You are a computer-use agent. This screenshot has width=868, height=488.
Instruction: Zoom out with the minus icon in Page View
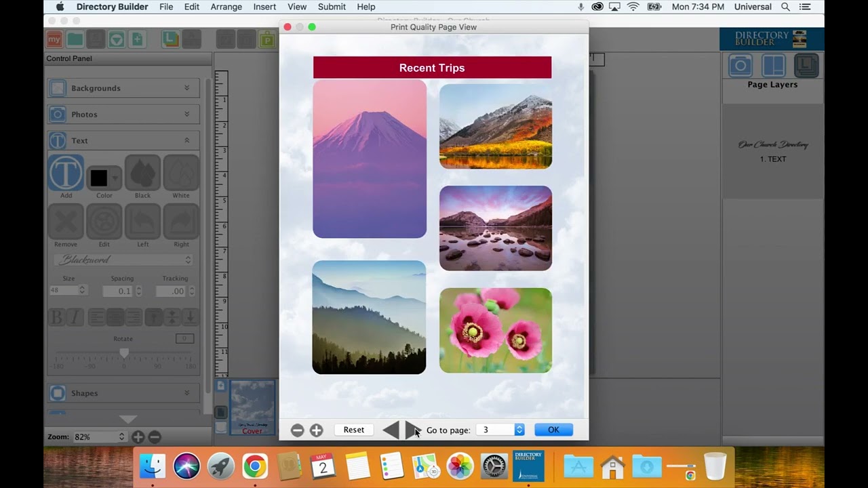[297, 430]
